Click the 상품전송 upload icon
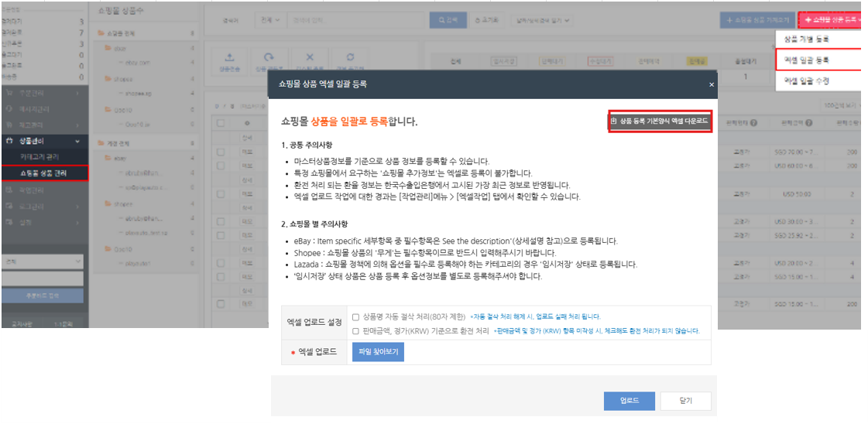Image resolution: width=868 pixels, height=424 pixels. 229,57
